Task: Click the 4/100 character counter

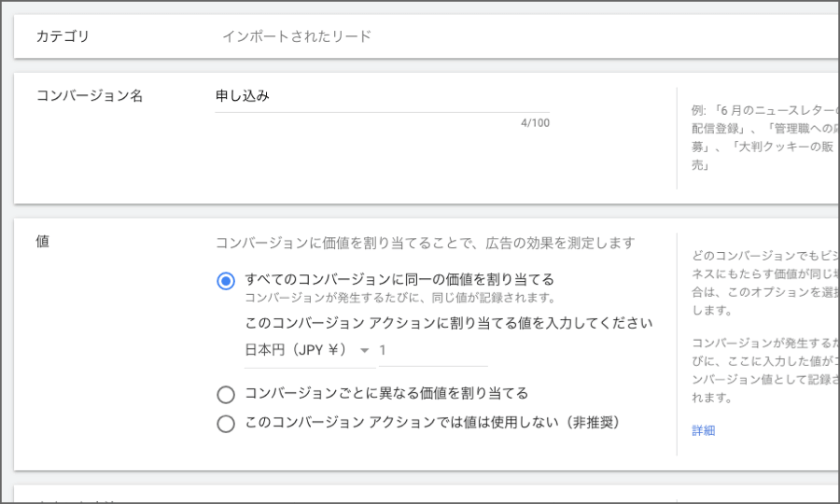Action: (535, 122)
